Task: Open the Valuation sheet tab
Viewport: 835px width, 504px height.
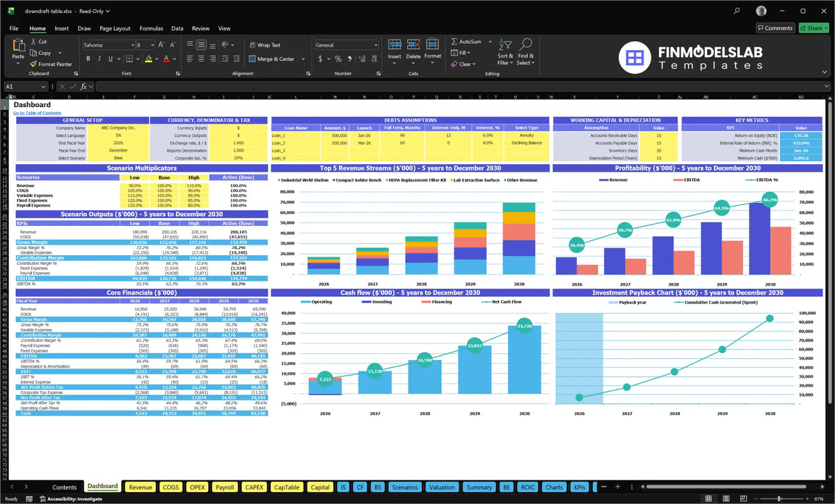Action: point(441,487)
